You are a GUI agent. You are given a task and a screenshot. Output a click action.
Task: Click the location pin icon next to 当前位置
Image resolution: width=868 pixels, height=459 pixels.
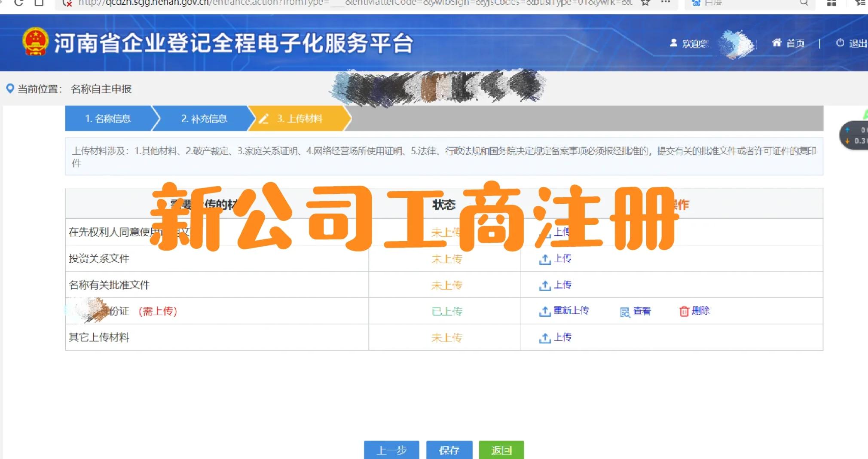[10, 89]
